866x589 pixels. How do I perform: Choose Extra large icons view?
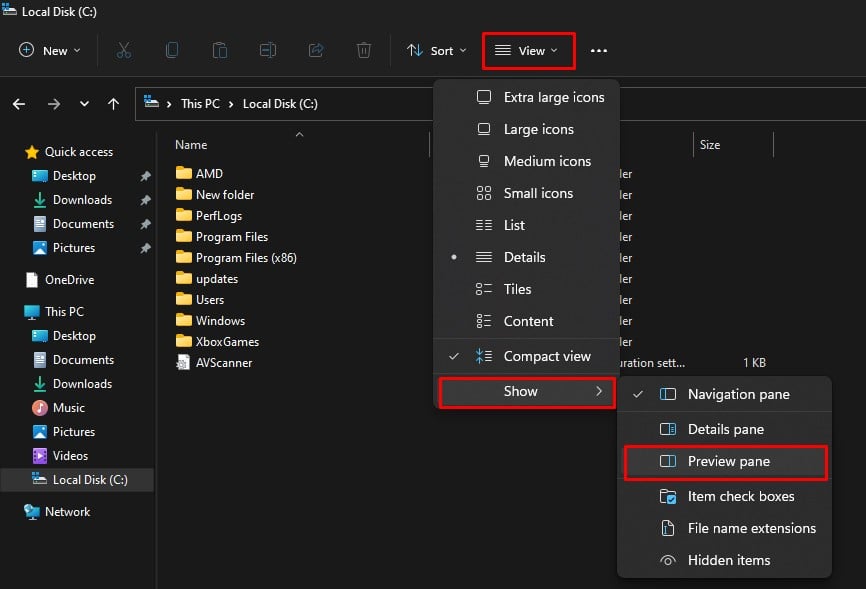point(553,97)
